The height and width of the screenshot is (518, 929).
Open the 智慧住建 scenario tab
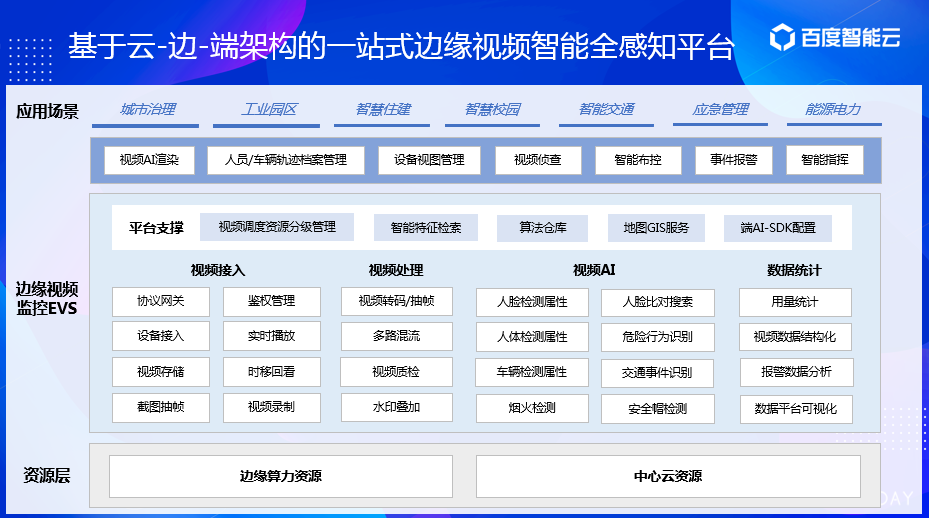[x=383, y=110]
